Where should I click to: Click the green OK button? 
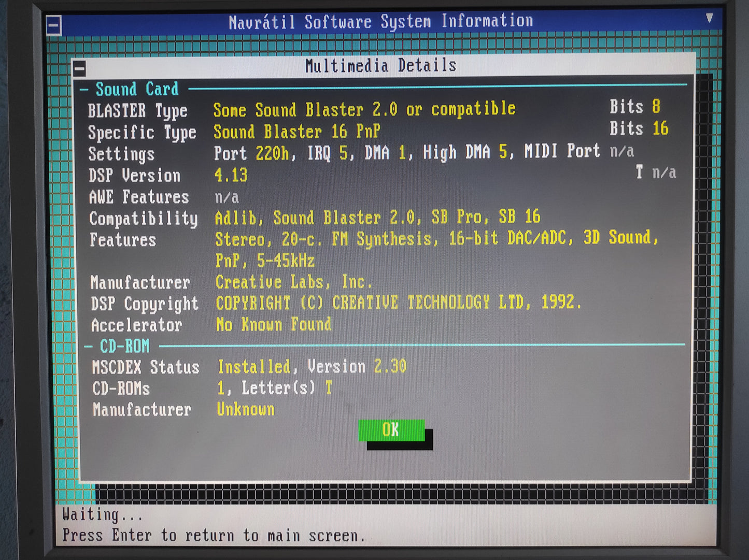click(391, 430)
